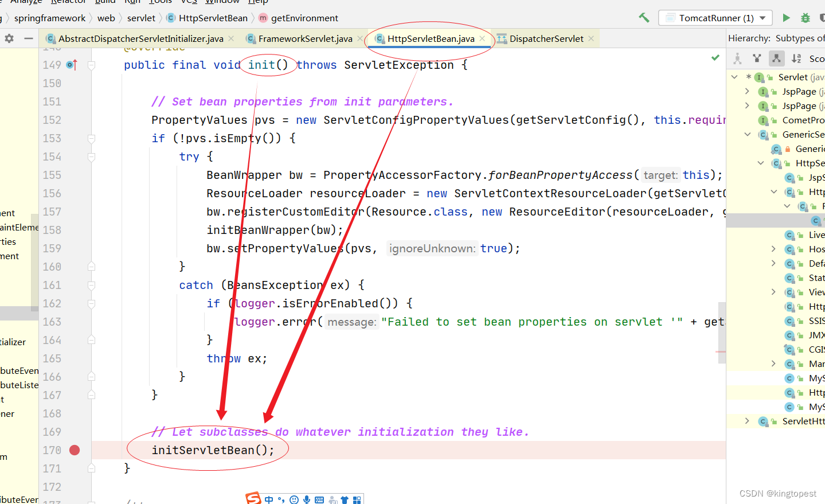Collapse the GenericSe... hierarchy node

[x=748, y=134]
